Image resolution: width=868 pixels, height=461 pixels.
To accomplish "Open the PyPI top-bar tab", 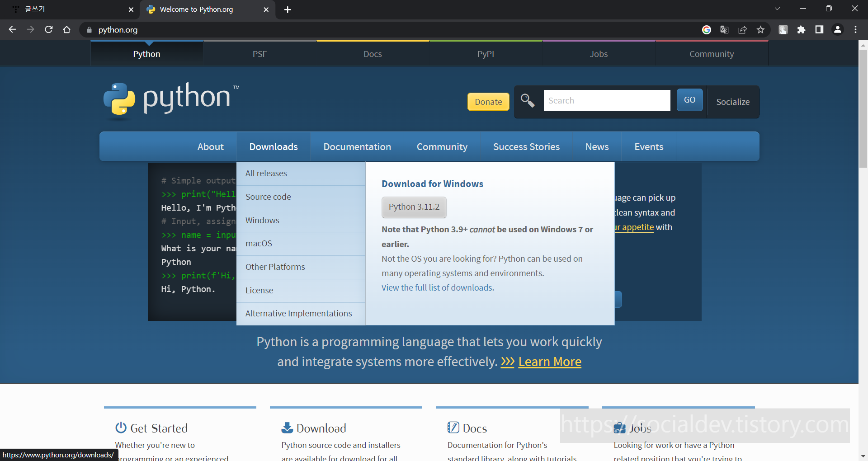I will tap(486, 54).
